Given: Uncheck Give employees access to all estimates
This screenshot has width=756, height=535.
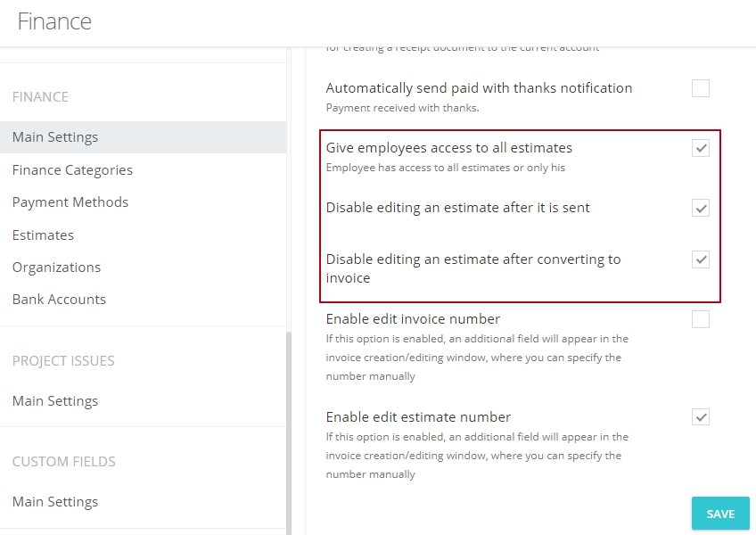Looking at the screenshot, I should point(700,148).
